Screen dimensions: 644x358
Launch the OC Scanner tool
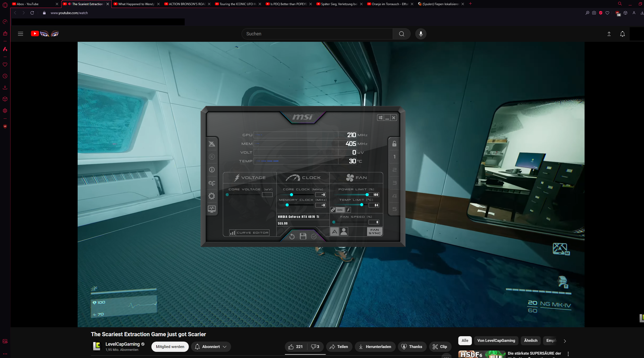point(212,183)
